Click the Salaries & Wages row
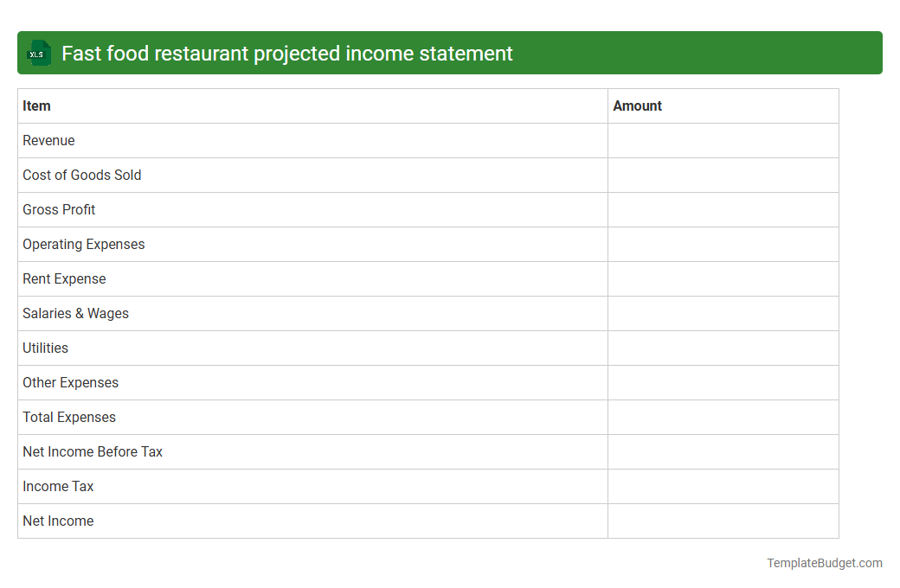 click(x=75, y=313)
